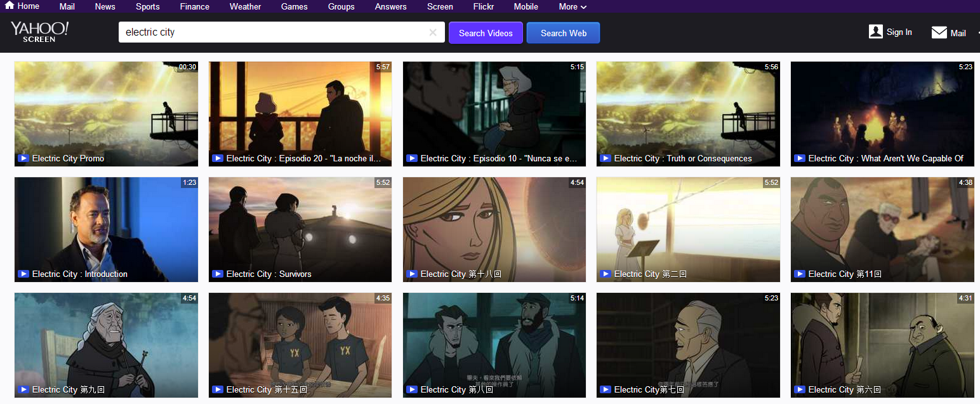Click the 'Electric City : Survivors' title text
980x404 pixels.
(x=268, y=274)
